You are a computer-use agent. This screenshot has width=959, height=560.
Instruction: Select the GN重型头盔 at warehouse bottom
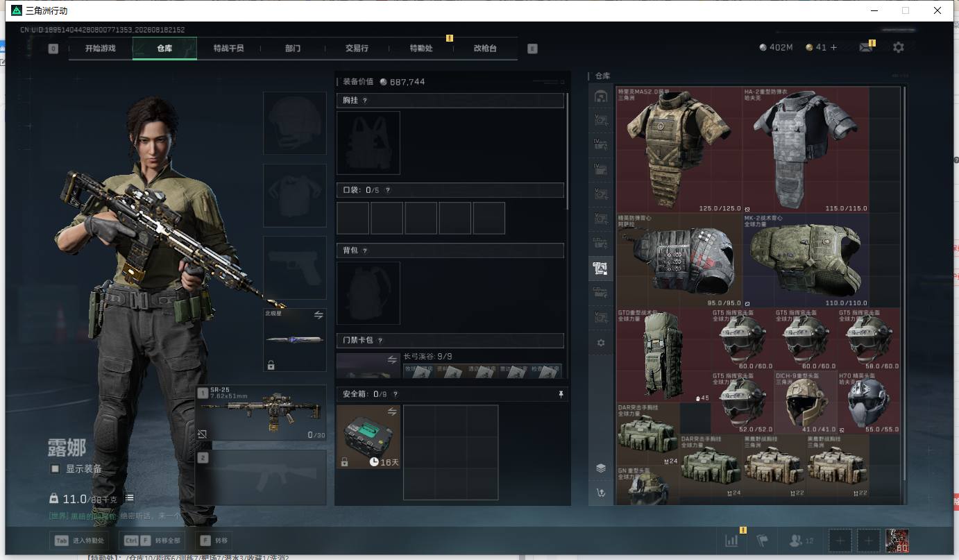point(648,485)
